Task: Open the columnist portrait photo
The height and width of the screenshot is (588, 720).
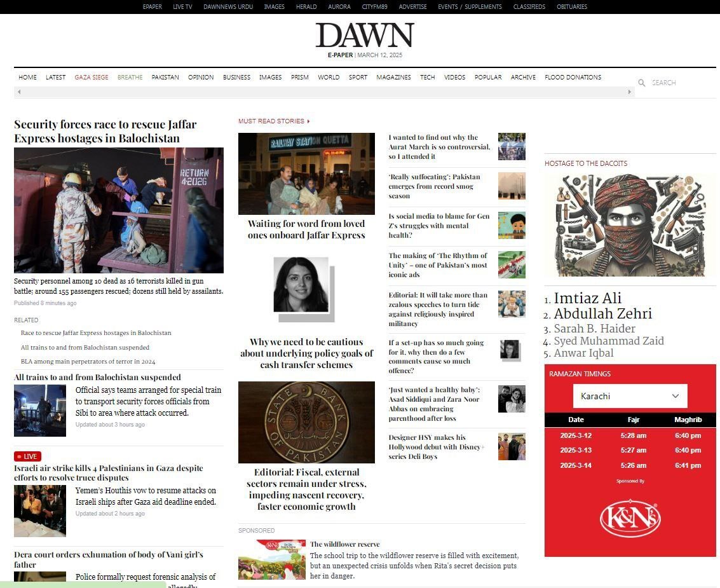Action: click(x=301, y=285)
